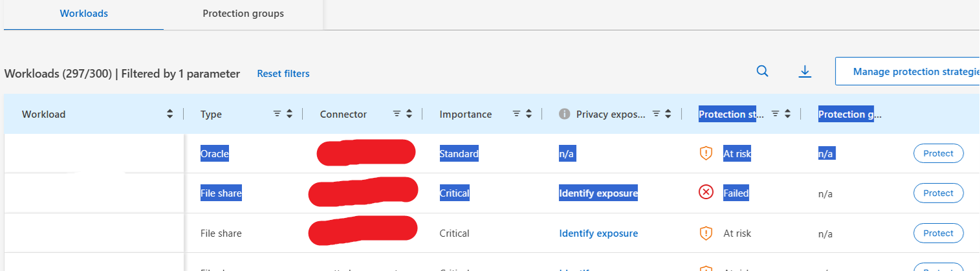980x271 pixels.
Task: Click Identify exposure in the Failed row
Action: pos(598,193)
